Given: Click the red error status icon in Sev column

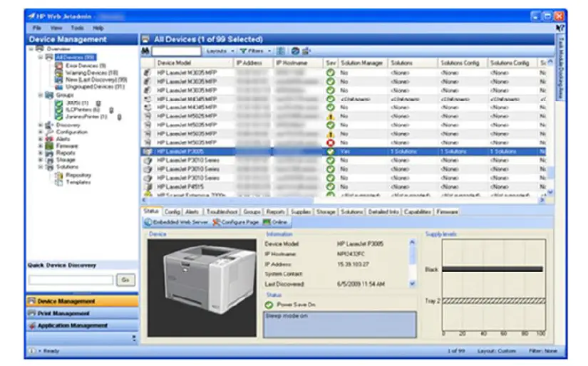Looking at the screenshot, I should tap(331, 142).
